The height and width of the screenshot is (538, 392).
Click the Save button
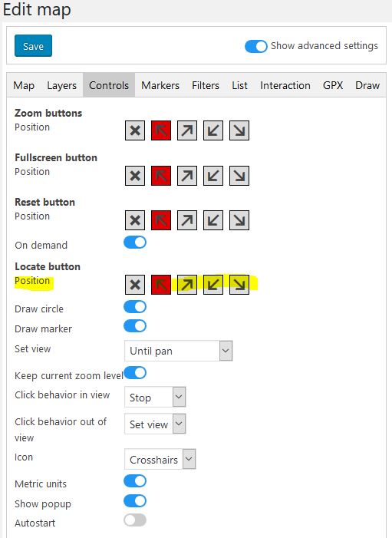click(33, 45)
